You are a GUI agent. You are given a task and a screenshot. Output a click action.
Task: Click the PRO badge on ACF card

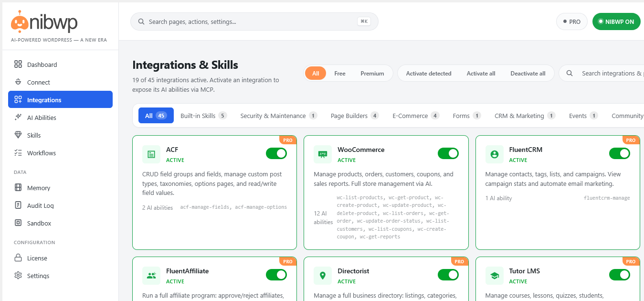click(x=288, y=140)
